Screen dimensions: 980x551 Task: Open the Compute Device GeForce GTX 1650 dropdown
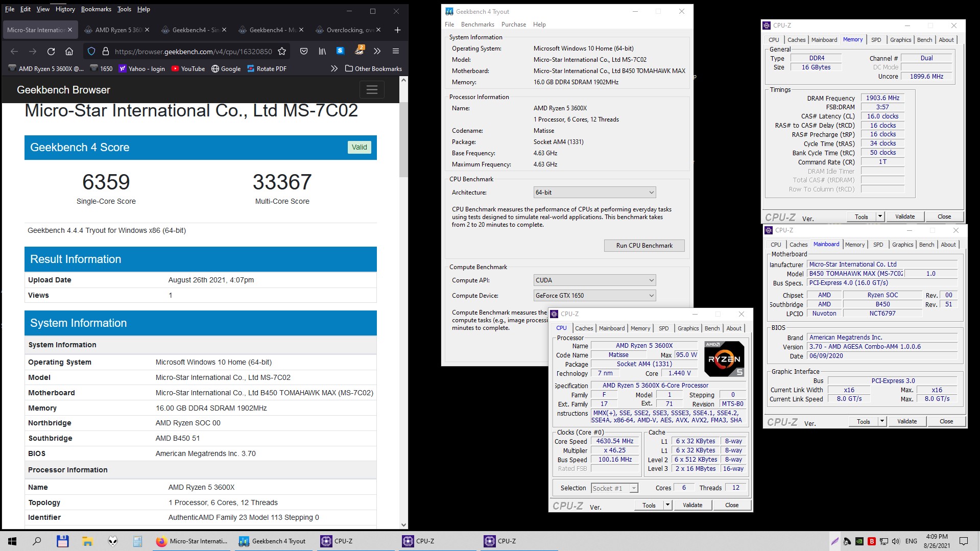click(594, 296)
